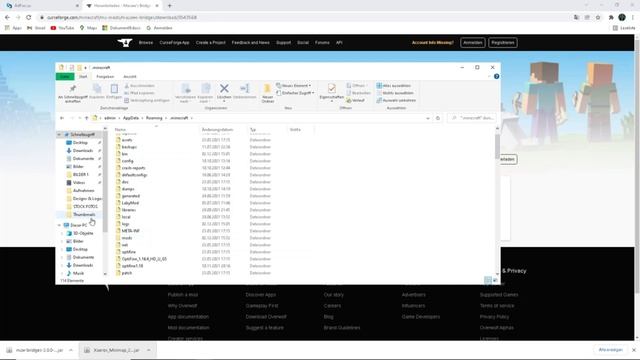Switch to the Ansicht ribbon tab
Viewport: 640px width, 360px height.
(x=130, y=77)
